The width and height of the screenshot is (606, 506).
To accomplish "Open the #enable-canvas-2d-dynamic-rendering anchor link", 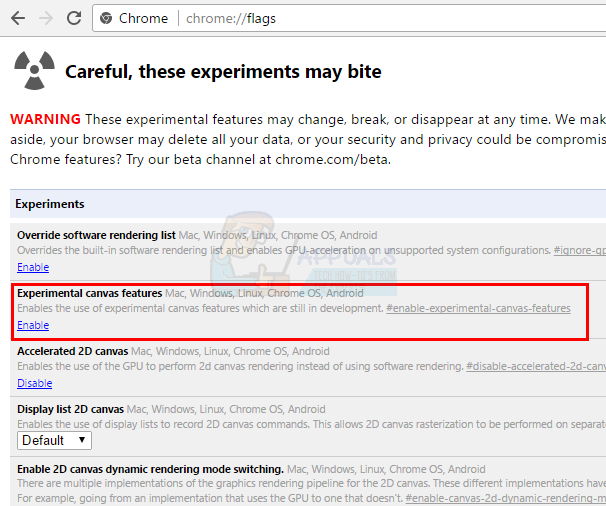I will click(506, 498).
